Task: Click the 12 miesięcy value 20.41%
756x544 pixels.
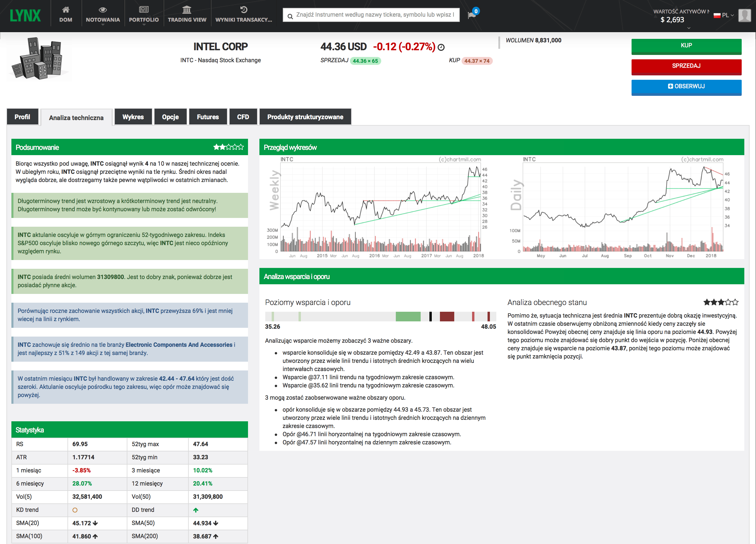Action: (203, 484)
